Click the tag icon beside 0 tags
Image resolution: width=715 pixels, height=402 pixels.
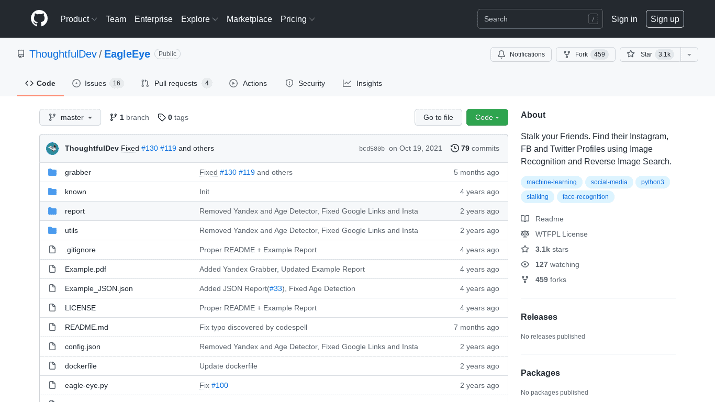pyautogui.click(x=161, y=118)
